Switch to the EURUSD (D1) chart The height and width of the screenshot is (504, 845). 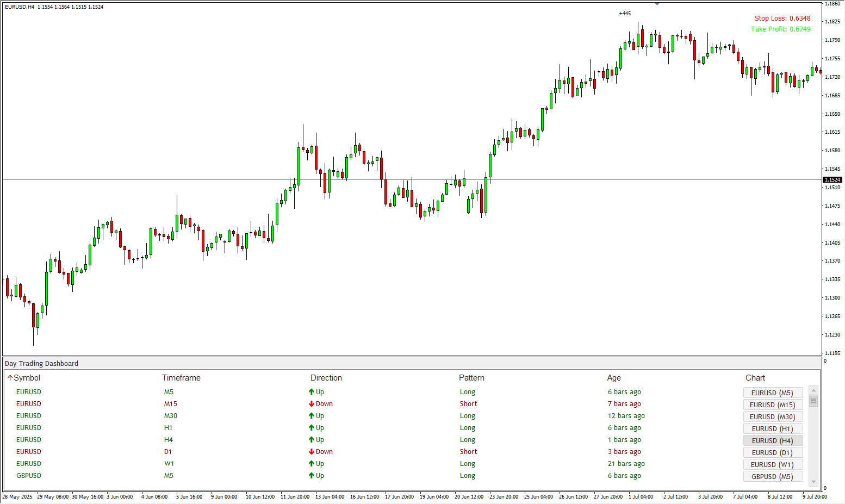(x=772, y=452)
